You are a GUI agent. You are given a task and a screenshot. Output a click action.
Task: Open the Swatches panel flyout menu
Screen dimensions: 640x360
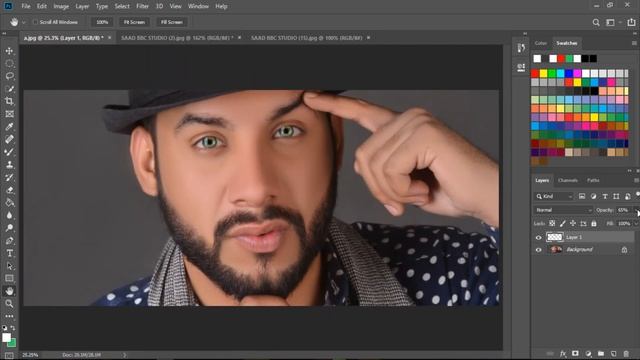pos(634,43)
